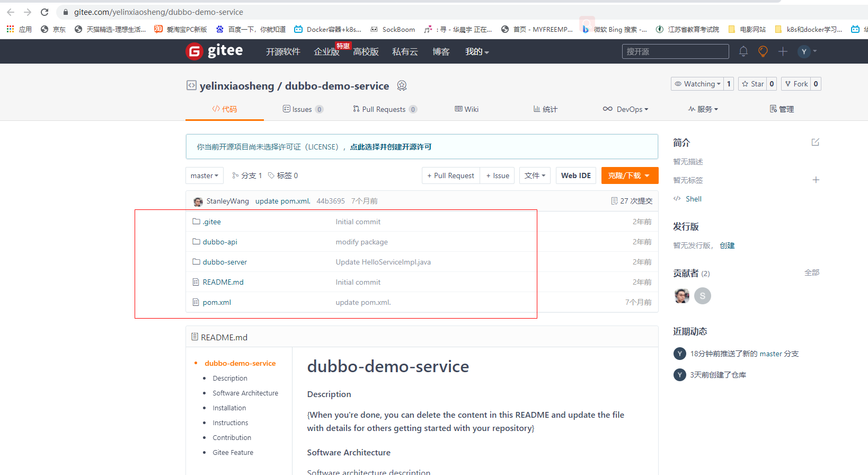Viewport: 868px width, 475px height.
Task: Click 创建 release link
Action: (x=727, y=245)
